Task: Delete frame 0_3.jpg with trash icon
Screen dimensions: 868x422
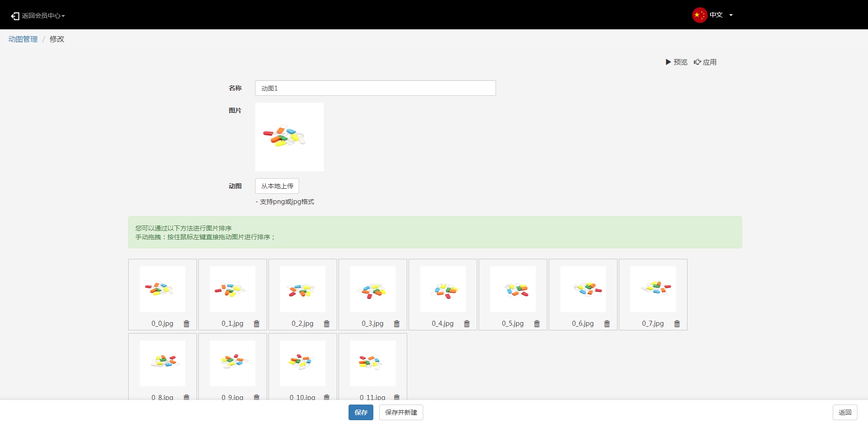Action: 397,324
